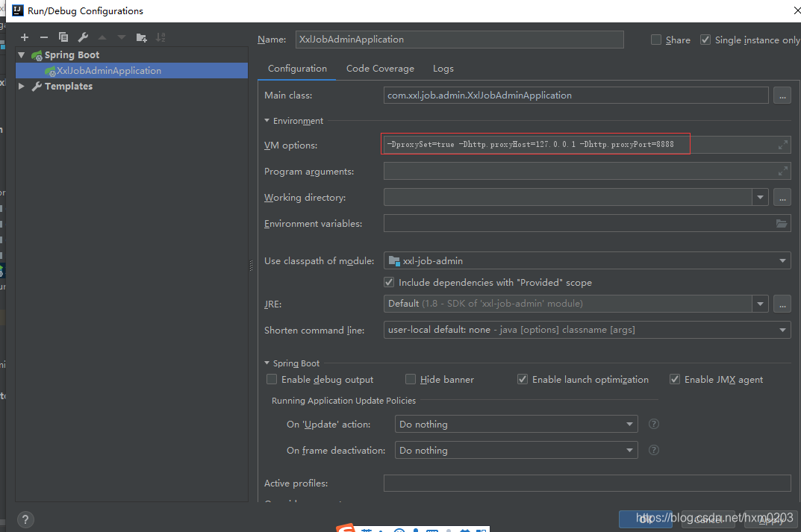Open edit templates wrench icon in toolbar
801x532 pixels.
(83, 37)
